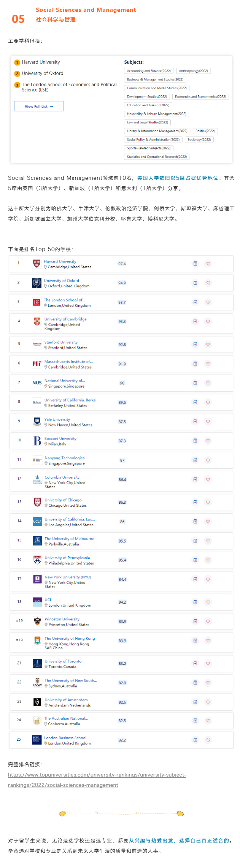Select the Sociology(2022) subject tag
The width and height of the screenshot is (240, 868).
[x=199, y=139]
